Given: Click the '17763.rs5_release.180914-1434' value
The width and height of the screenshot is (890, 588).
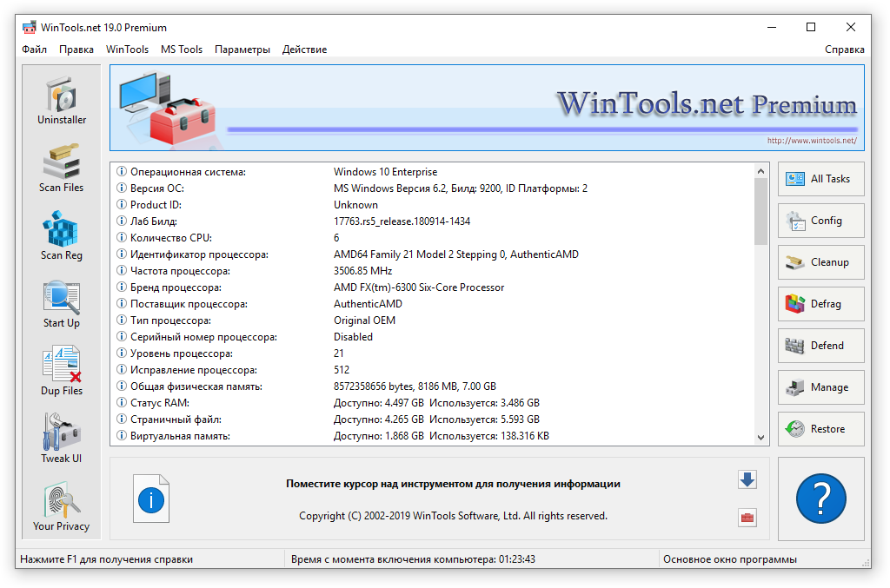Looking at the screenshot, I should pyautogui.click(x=402, y=221).
